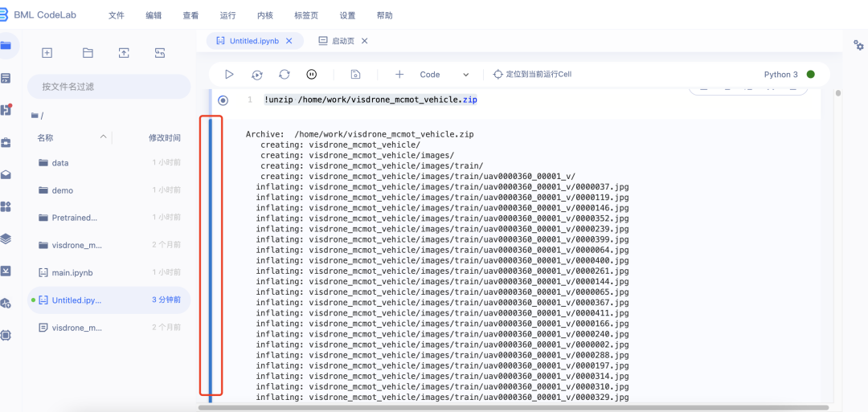Open the settings gears icon at right edge
This screenshot has width=868, height=412.
point(858,45)
